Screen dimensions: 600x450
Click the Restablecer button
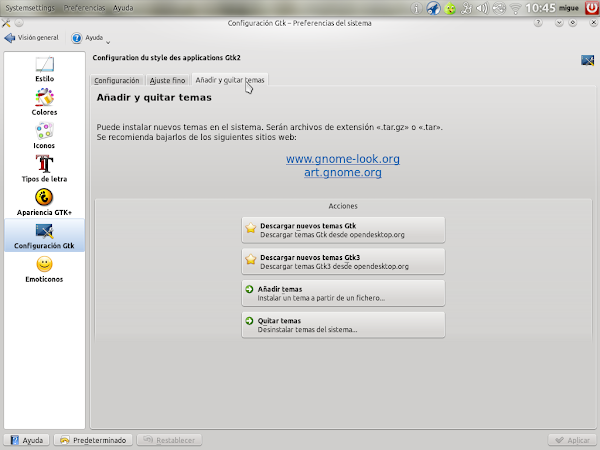tap(170, 440)
